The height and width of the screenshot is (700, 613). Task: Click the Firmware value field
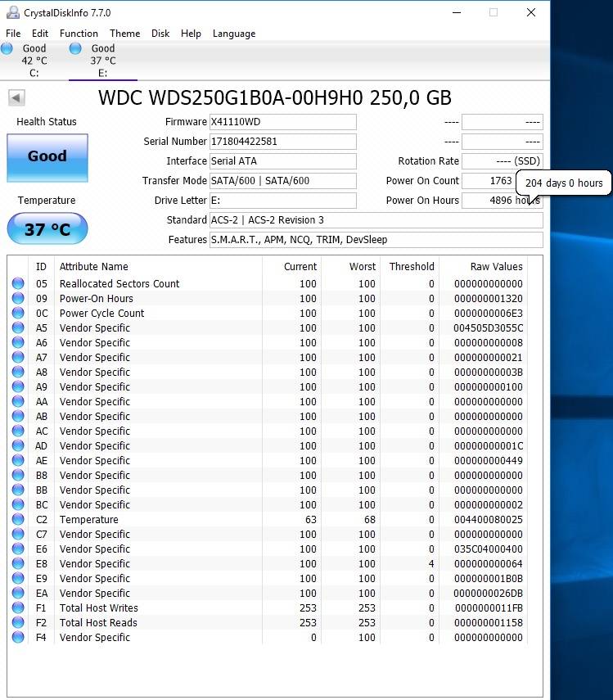(x=282, y=122)
